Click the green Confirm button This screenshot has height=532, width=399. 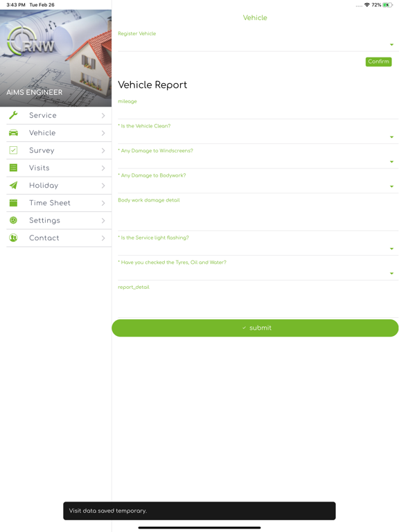point(379,62)
